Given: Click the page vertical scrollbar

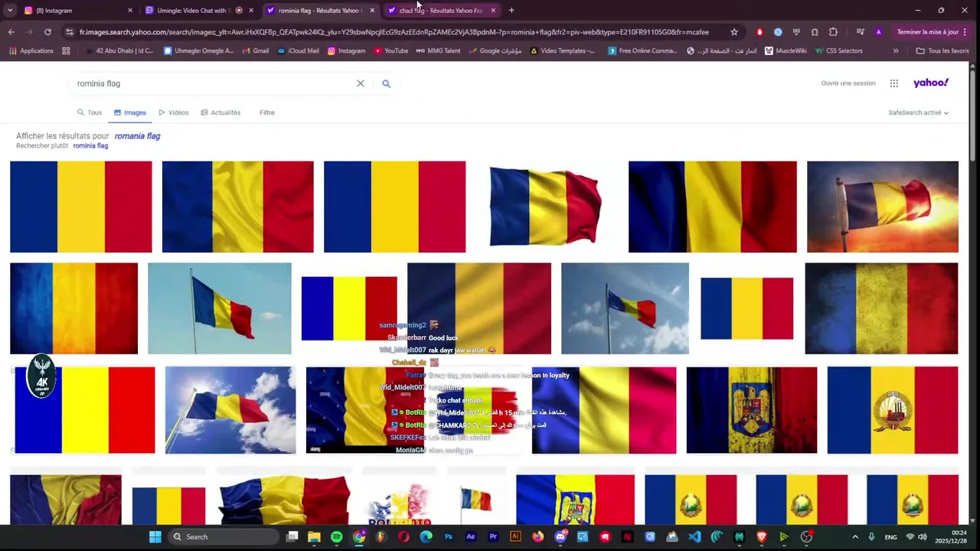Looking at the screenshot, I should pos(973,115).
